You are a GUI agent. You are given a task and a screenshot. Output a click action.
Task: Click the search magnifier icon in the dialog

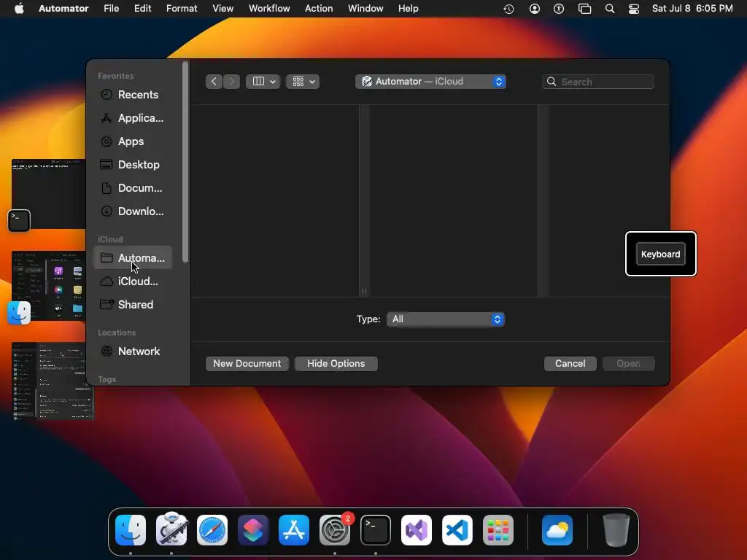click(551, 82)
